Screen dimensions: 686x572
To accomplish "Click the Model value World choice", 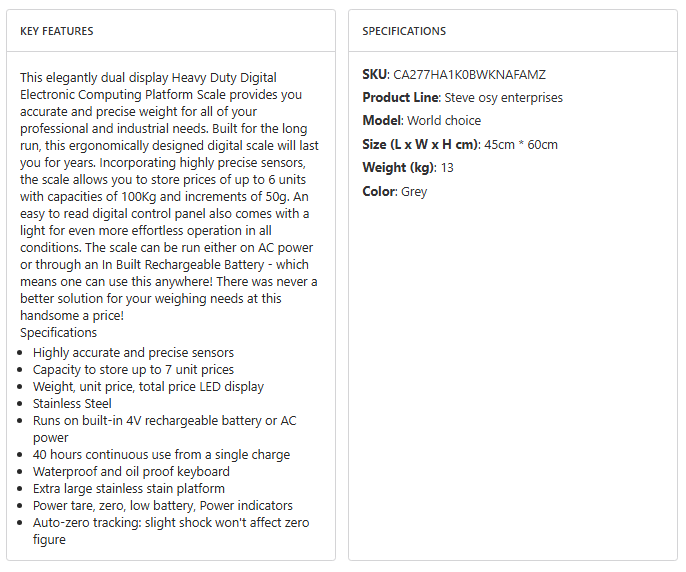I will (444, 121).
